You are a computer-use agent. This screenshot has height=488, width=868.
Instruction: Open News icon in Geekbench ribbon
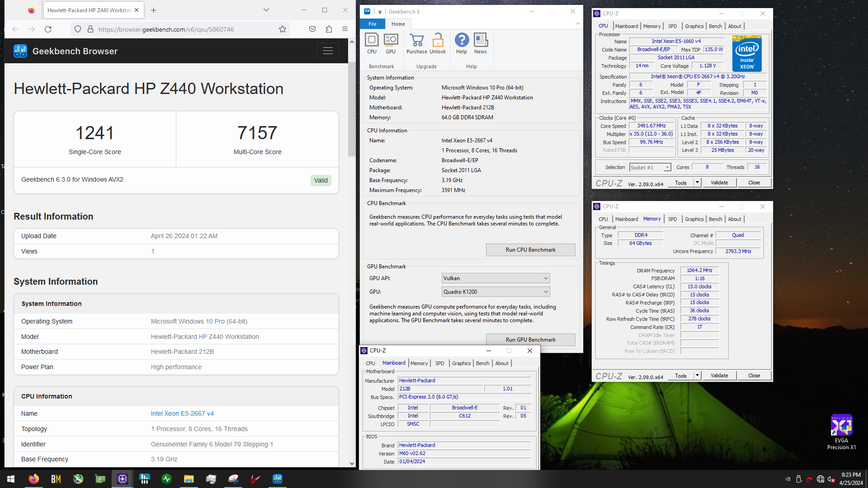pyautogui.click(x=481, y=44)
